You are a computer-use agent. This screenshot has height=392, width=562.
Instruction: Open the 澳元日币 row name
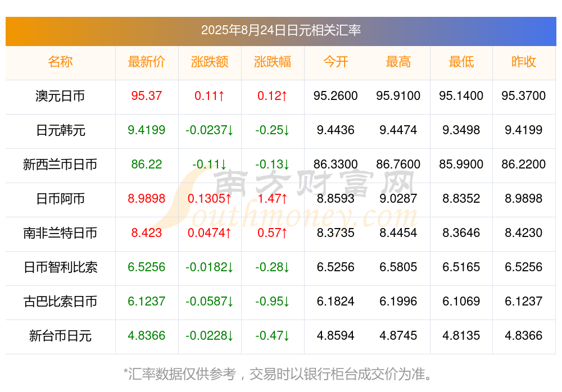pos(60,96)
